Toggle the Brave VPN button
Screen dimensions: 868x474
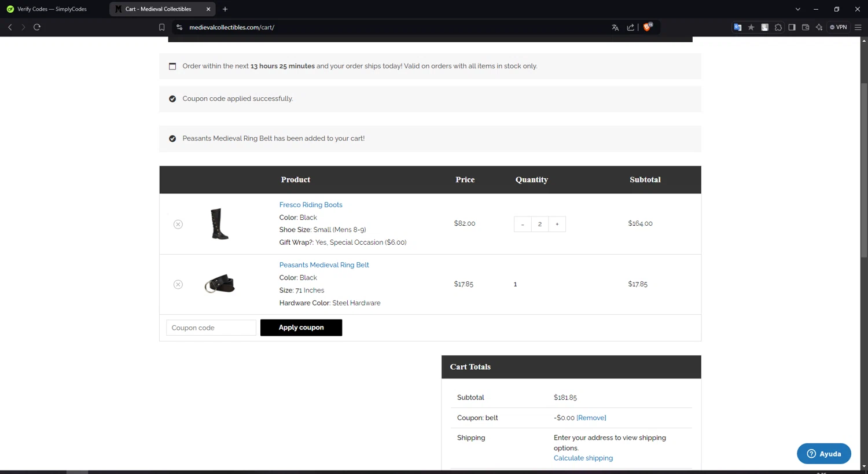838,27
